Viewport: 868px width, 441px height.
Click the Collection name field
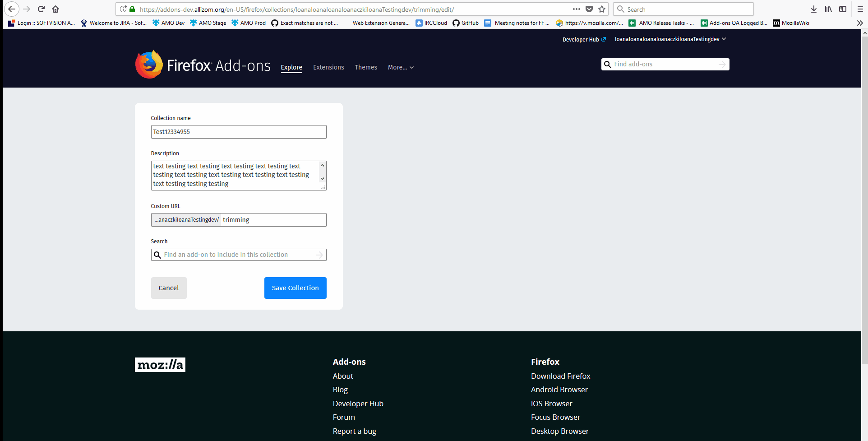click(239, 132)
